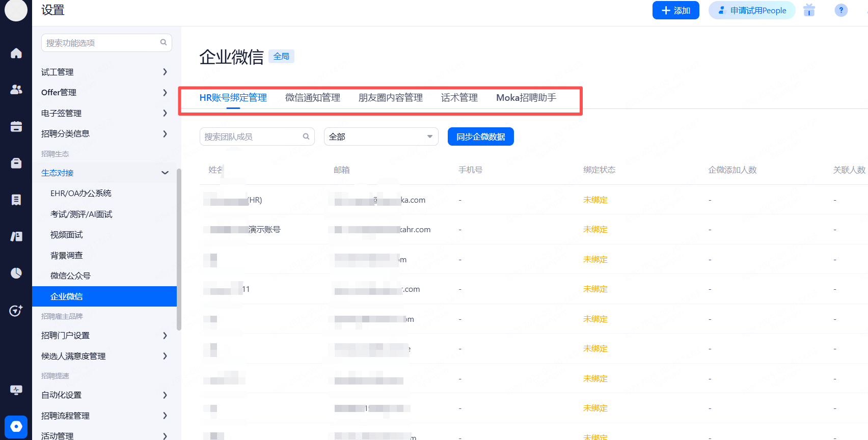The height and width of the screenshot is (440, 868).
Task: Open the 话术管理 tab
Action: (459, 98)
